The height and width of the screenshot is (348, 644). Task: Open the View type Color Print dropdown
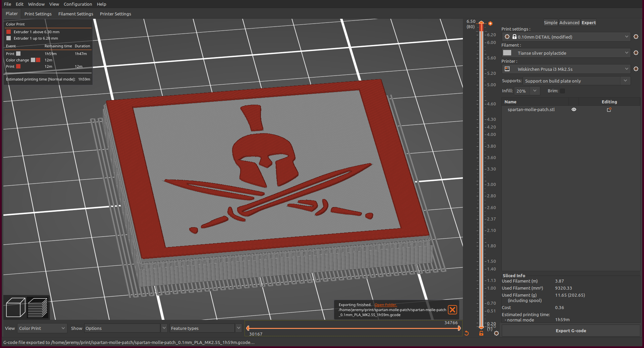pyautogui.click(x=42, y=328)
